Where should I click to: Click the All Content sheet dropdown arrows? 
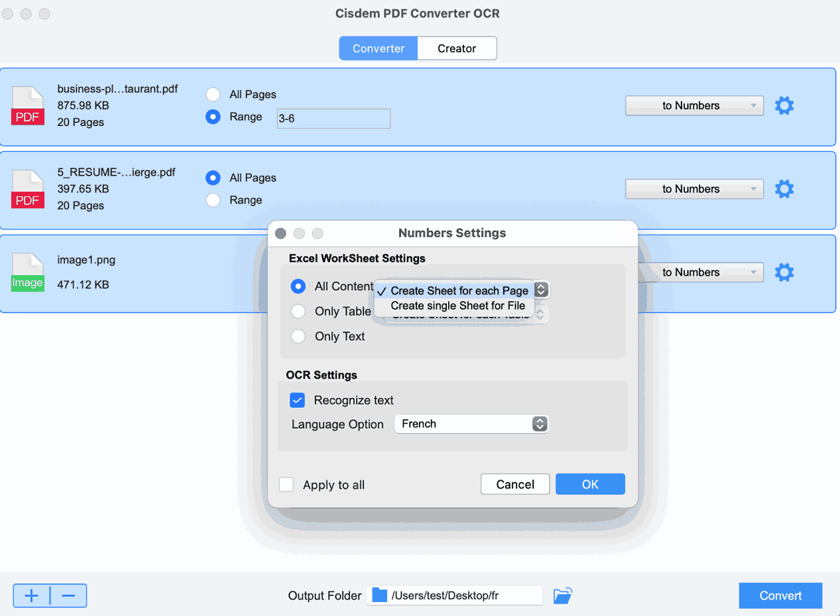[x=541, y=290]
